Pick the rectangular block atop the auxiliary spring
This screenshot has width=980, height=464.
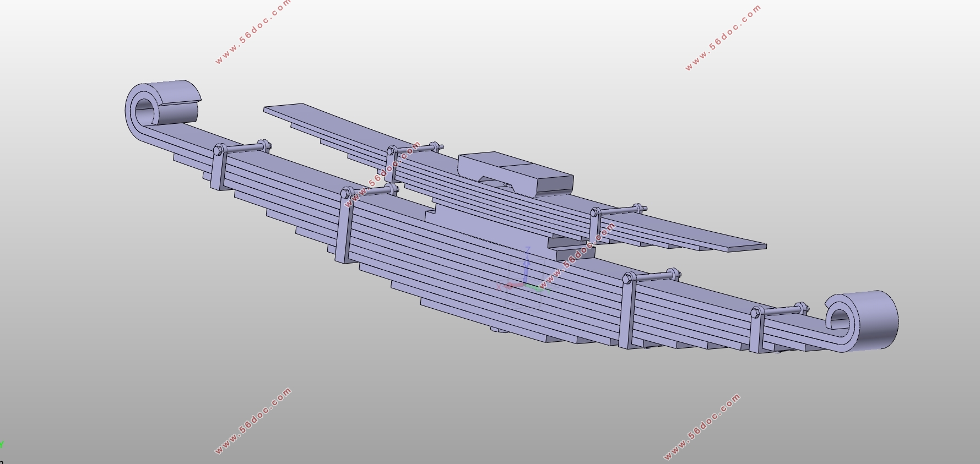coord(516,173)
